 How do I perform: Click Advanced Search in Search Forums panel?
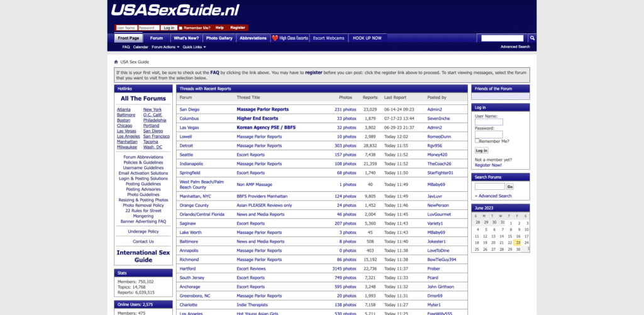[495, 196]
